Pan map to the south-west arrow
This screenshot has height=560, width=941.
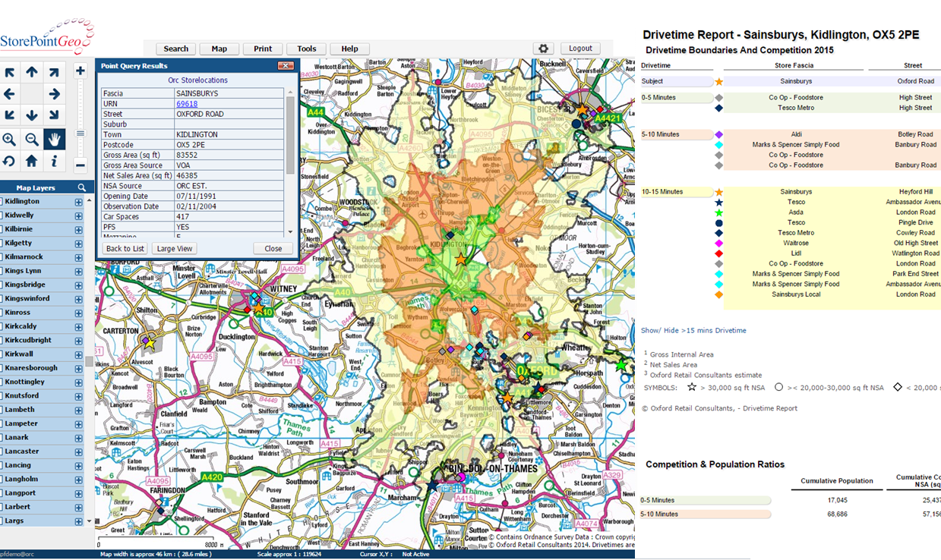click(9, 116)
